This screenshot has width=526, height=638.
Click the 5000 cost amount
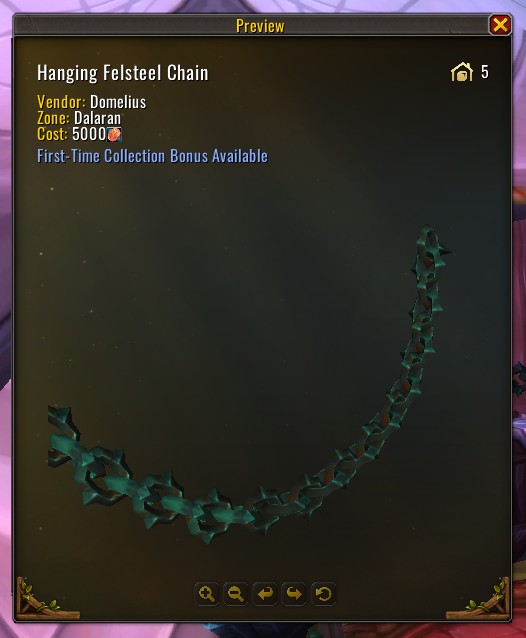pos(89,134)
